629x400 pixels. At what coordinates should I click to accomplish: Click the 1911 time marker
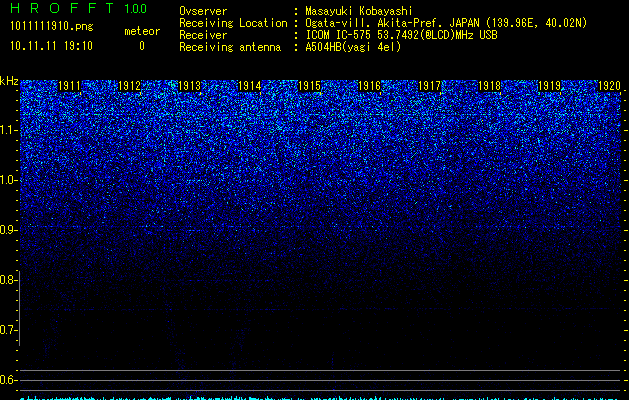tap(69, 86)
